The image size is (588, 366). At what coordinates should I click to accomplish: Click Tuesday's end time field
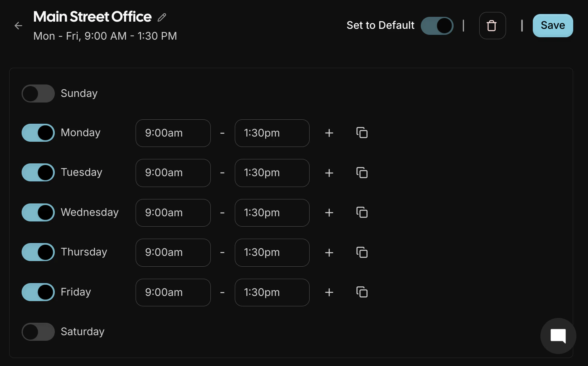tap(272, 173)
